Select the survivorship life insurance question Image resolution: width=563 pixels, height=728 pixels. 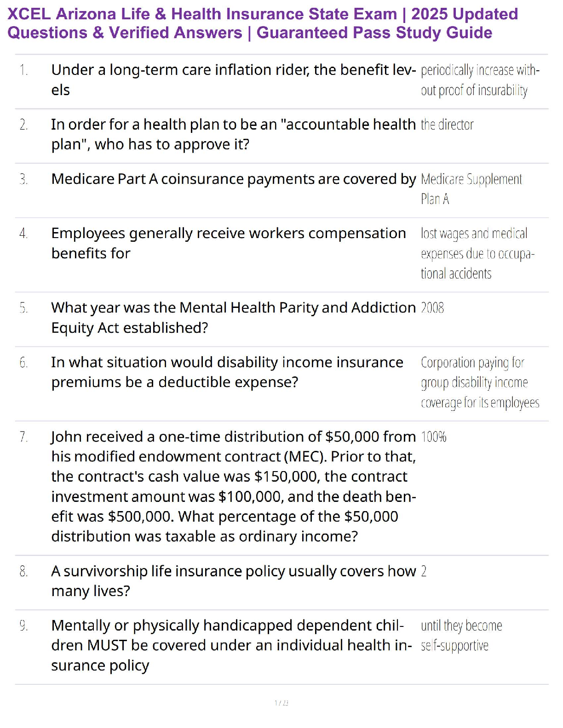click(234, 581)
